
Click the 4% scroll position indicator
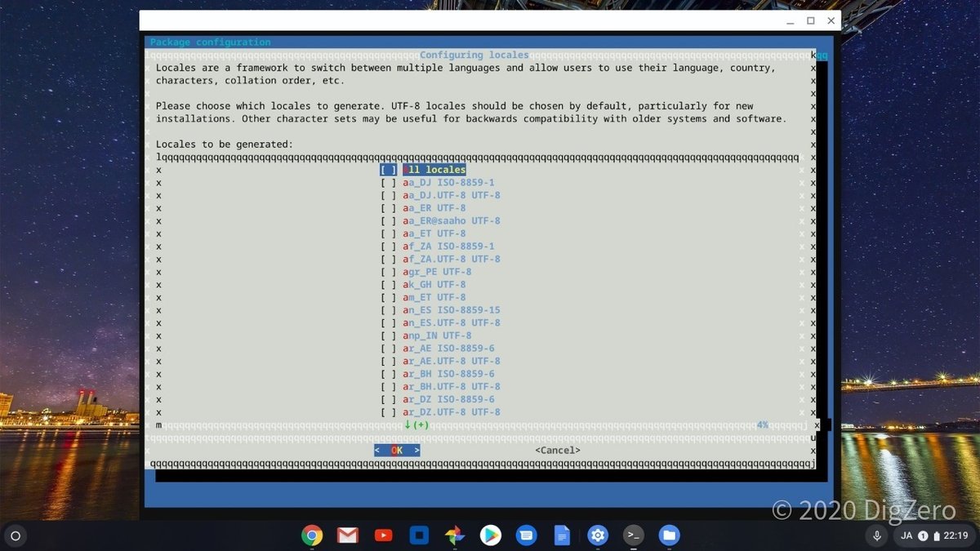pyautogui.click(x=762, y=424)
